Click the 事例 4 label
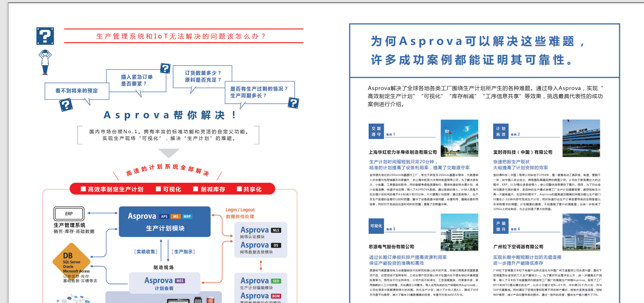 tap(515, 229)
